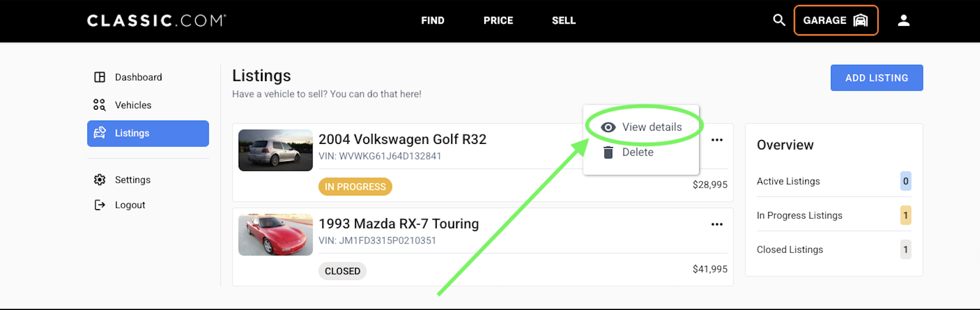Click the Vehicles sidebar icon

point(99,105)
